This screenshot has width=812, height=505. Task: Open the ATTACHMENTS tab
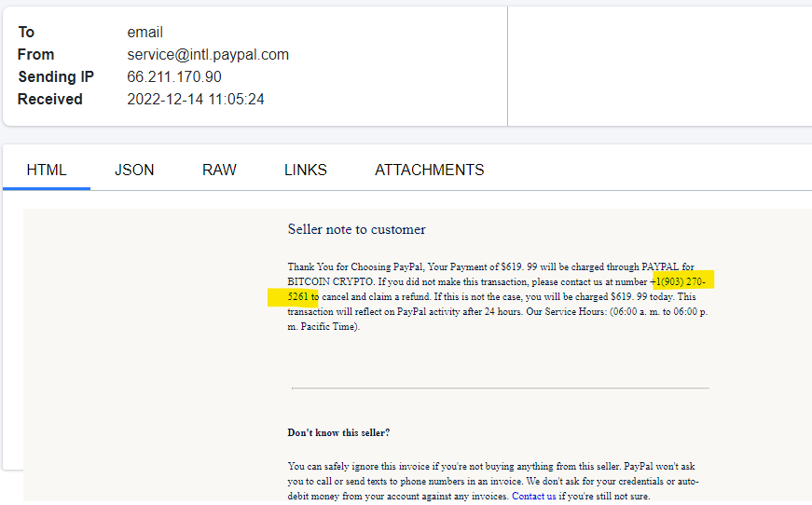429,171
